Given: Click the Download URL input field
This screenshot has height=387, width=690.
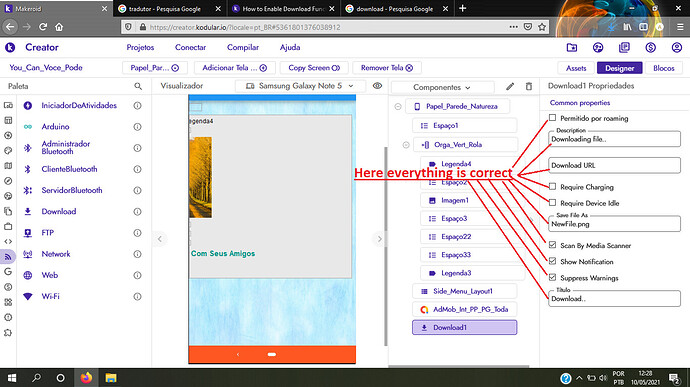Looking at the screenshot, I should click(x=614, y=166).
